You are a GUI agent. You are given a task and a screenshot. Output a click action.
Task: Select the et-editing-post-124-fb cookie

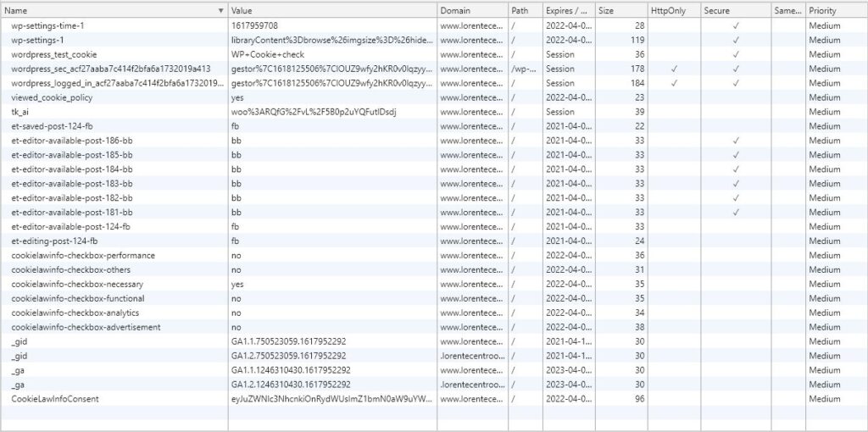tap(434, 241)
